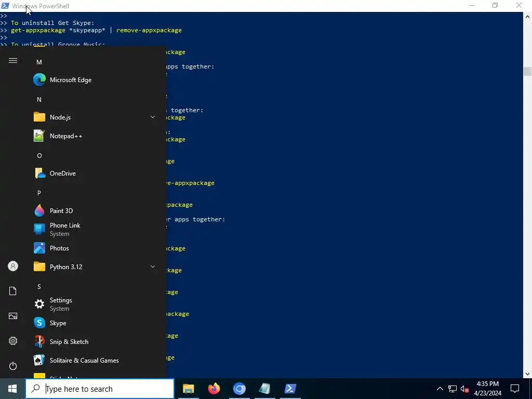Open File Explorer from taskbar
The width and height of the screenshot is (532, 399).
pyautogui.click(x=188, y=389)
